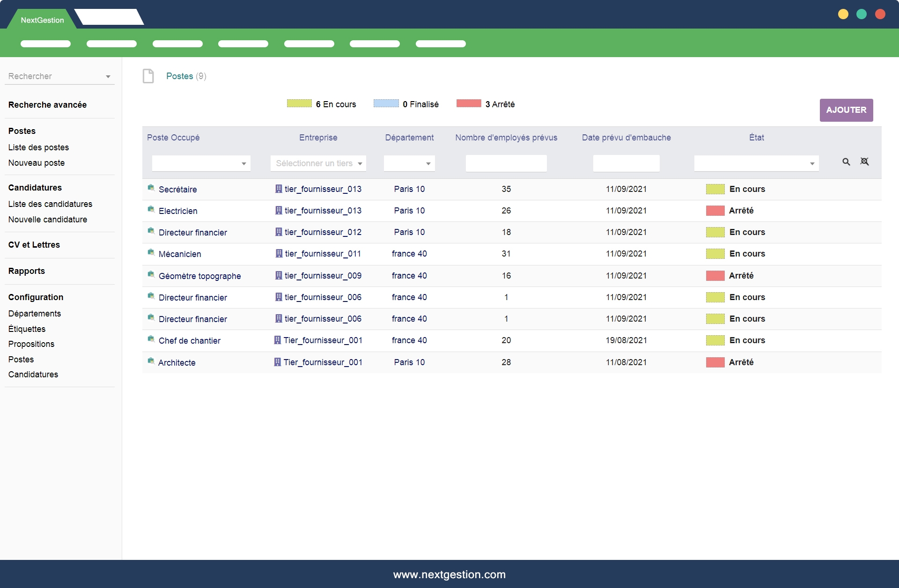Open the Poste Occupé filter dropdown
This screenshot has height=588, width=899.
coord(201,163)
